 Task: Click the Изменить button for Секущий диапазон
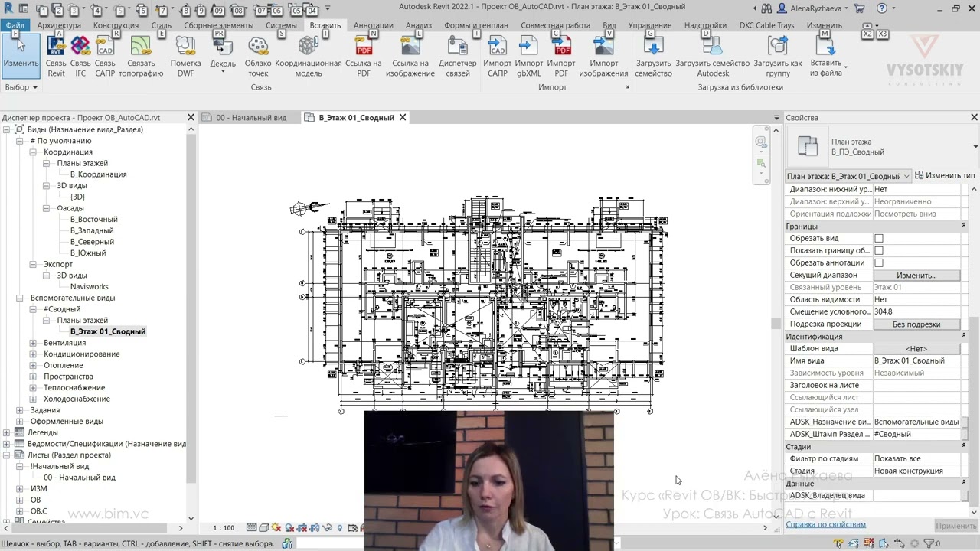pos(916,275)
